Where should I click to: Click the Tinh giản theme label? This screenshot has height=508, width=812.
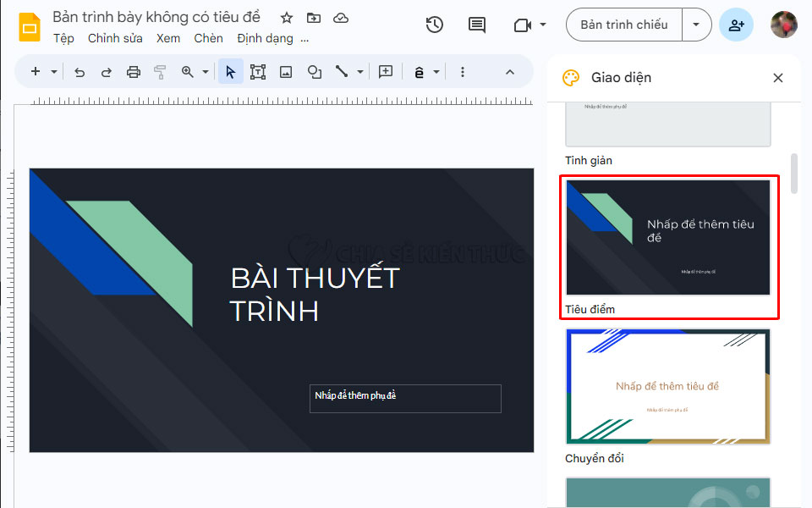point(589,161)
